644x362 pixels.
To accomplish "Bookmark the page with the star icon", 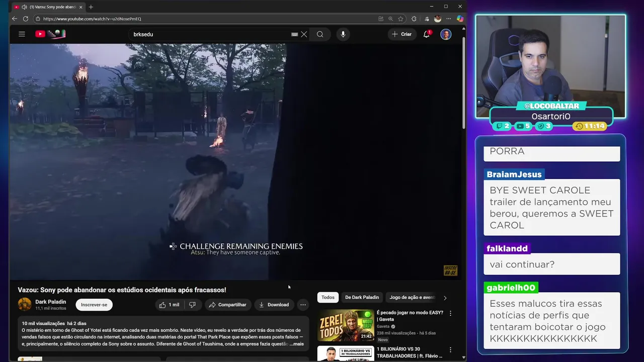I will pos(400,19).
